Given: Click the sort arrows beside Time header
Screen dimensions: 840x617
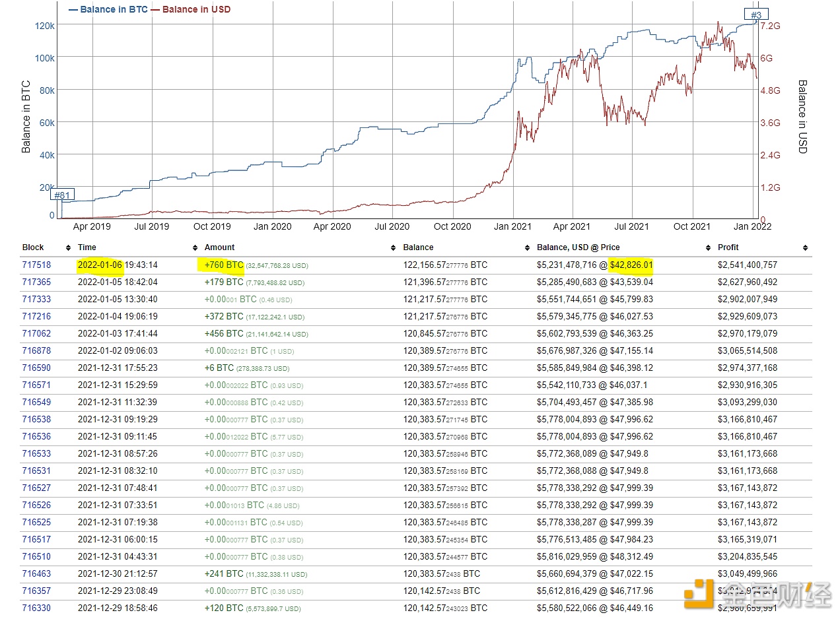Looking at the screenshot, I should pos(195,248).
